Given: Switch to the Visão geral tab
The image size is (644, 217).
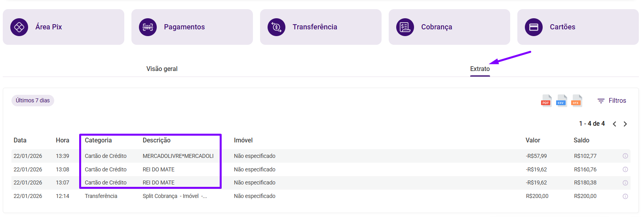Looking at the screenshot, I should point(162,69).
